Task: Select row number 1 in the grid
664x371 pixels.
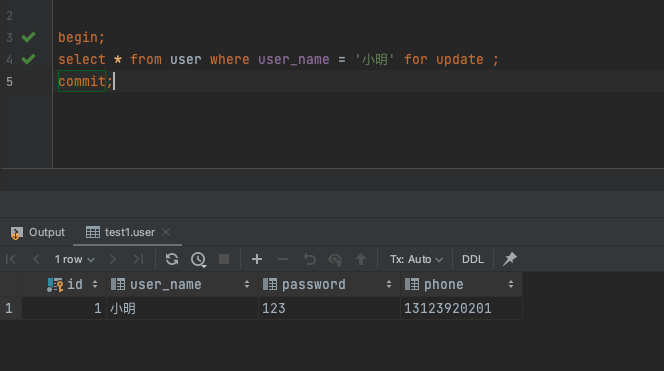Action: pyautogui.click(x=10, y=308)
